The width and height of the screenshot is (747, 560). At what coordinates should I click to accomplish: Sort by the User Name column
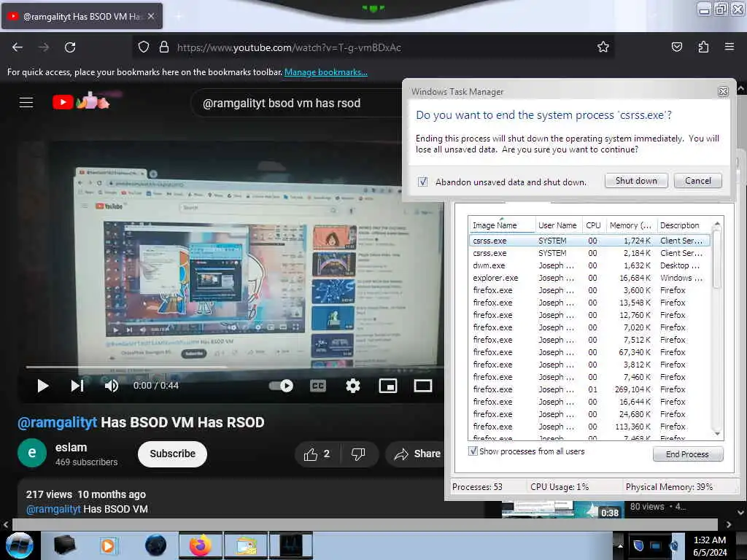[x=557, y=225]
